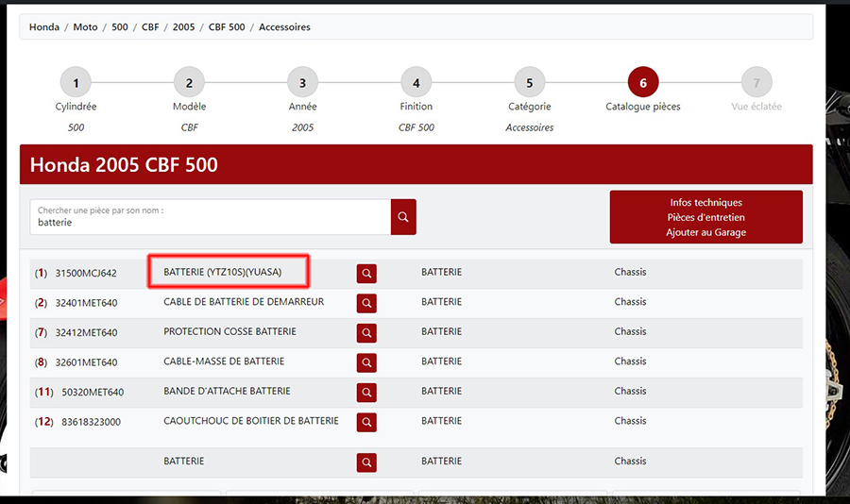Focus the part name search field
Screen dimensions: 850x504
point(211,217)
